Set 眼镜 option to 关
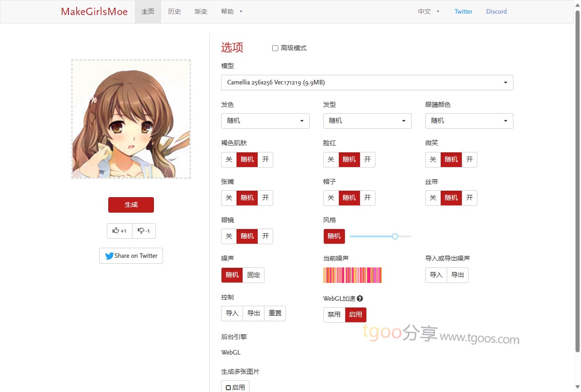The width and height of the screenshot is (581, 392). click(x=229, y=236)
